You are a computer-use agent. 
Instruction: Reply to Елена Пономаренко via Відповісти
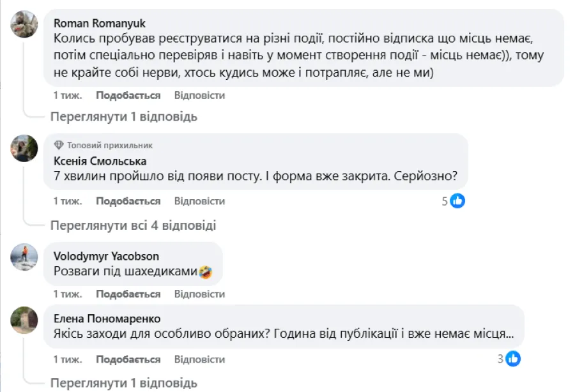click(x=199, y=360)
